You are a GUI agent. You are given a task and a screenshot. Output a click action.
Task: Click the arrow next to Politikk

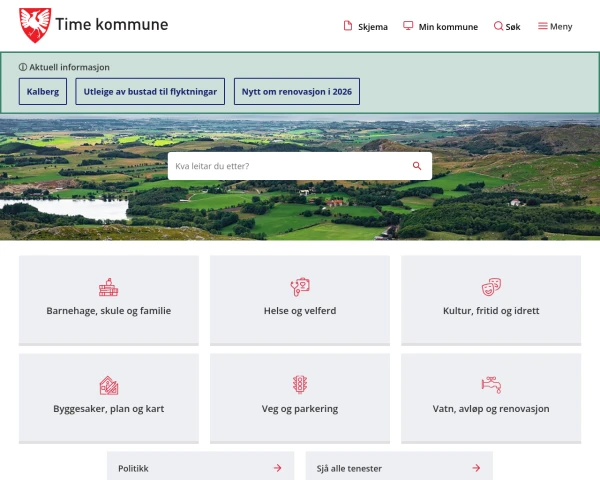click(x=277, y=468)
